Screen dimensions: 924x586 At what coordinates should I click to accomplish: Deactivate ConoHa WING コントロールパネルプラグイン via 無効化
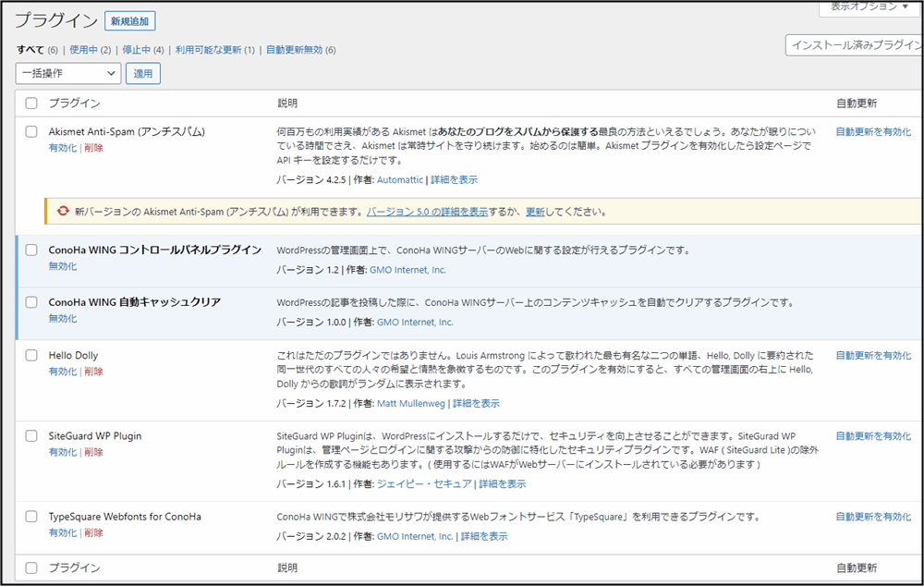63,266
